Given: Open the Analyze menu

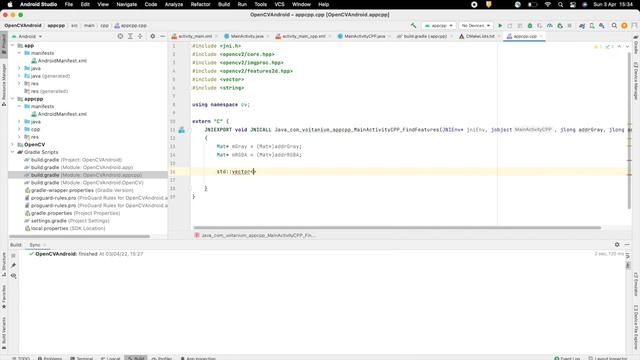Looking at the screenshot, I should pyautogui.click(x=173, y=4).
